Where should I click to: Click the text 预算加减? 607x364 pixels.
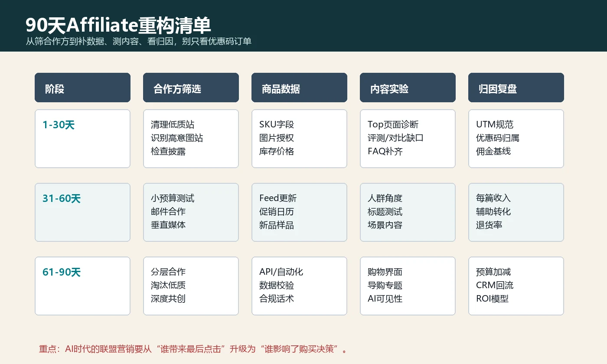coord(493,272)
